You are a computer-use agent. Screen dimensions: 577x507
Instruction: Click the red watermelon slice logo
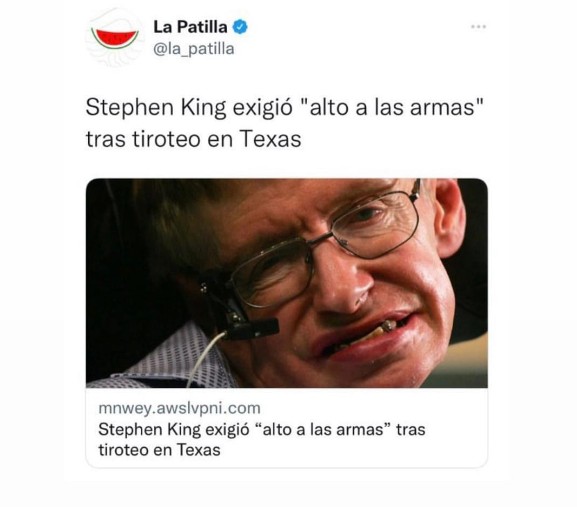115,39
